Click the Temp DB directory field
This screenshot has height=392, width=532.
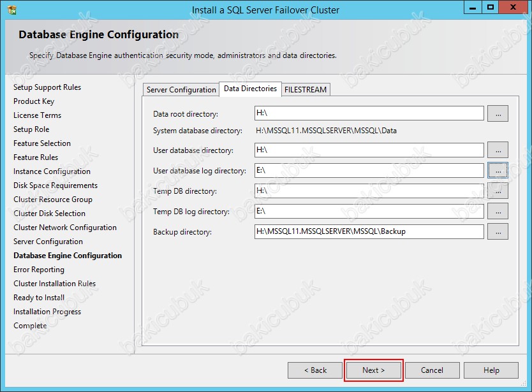(x=369, y=191)
